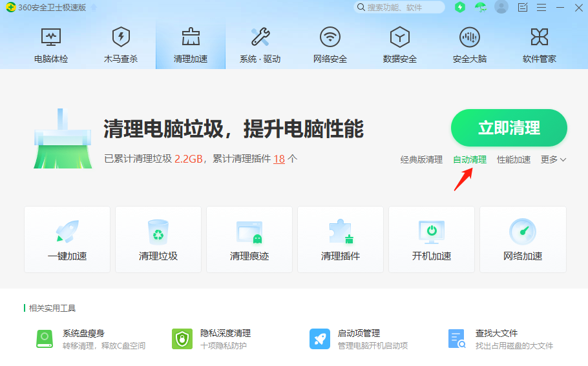Click the feedback note icon in title bar
Image resolution: width=588 pixels, height=366 pixels.
pyautogui.click(x=522, y=7)
